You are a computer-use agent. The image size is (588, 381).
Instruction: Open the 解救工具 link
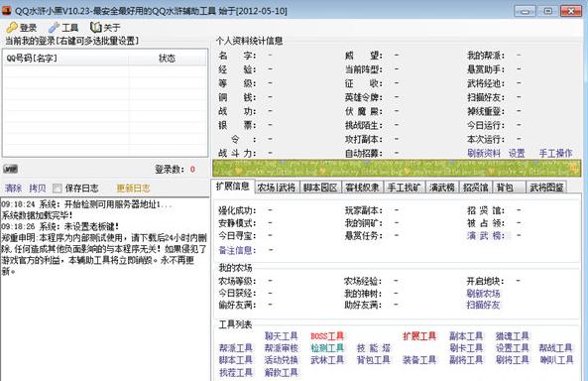282,372
